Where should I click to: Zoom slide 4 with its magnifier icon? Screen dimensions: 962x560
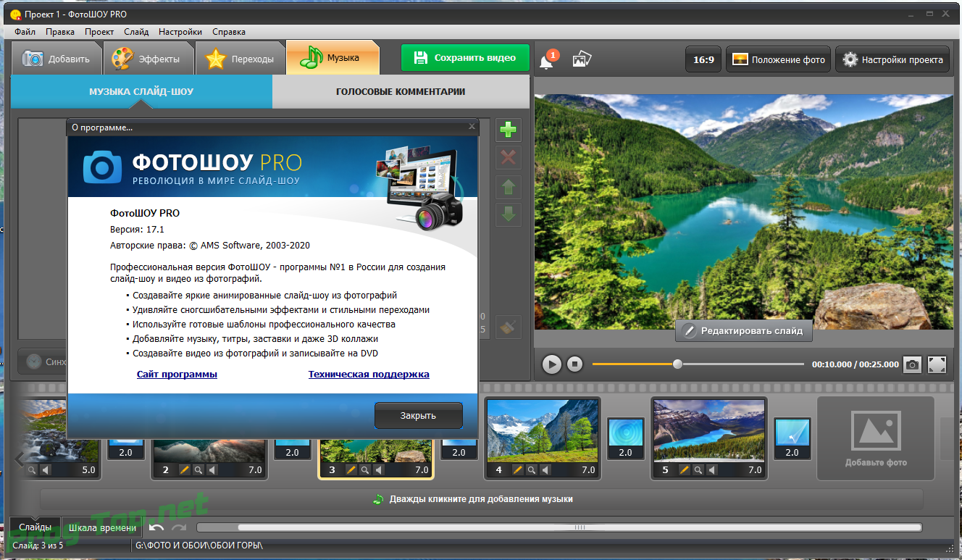[x=531, y=470]
